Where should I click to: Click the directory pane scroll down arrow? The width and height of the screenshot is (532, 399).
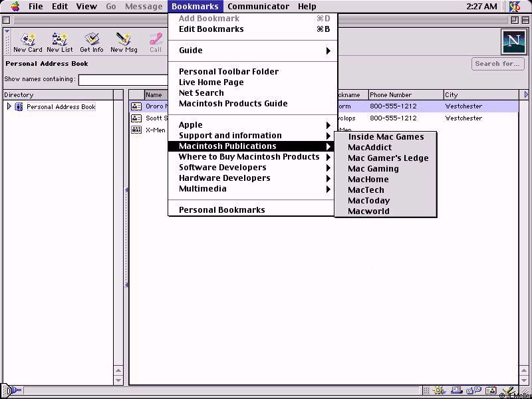point(118,380)
